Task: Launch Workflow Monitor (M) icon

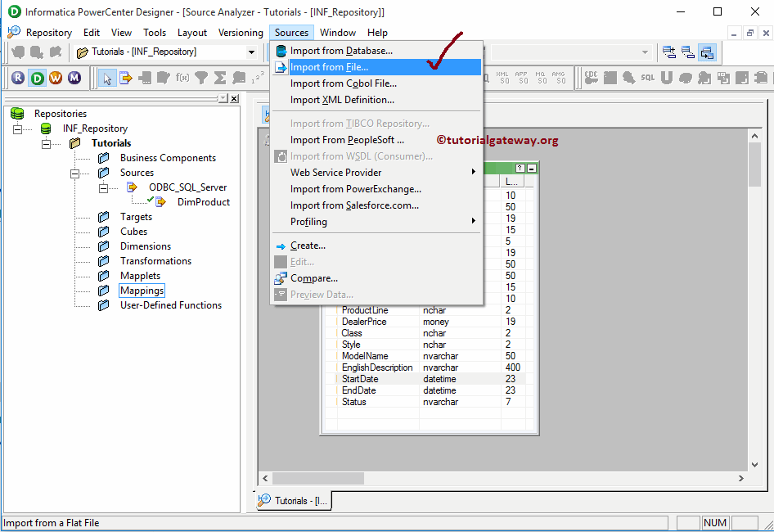Action: (x=74, y=78)
